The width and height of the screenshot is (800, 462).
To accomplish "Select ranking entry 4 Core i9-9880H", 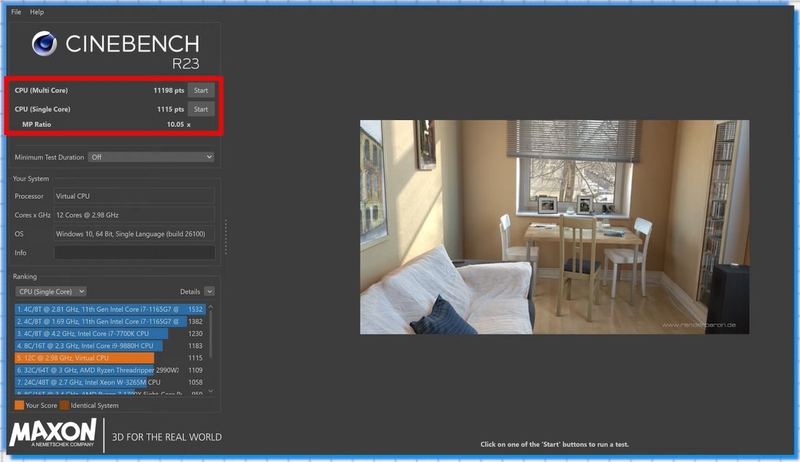I will coord(110,346).
